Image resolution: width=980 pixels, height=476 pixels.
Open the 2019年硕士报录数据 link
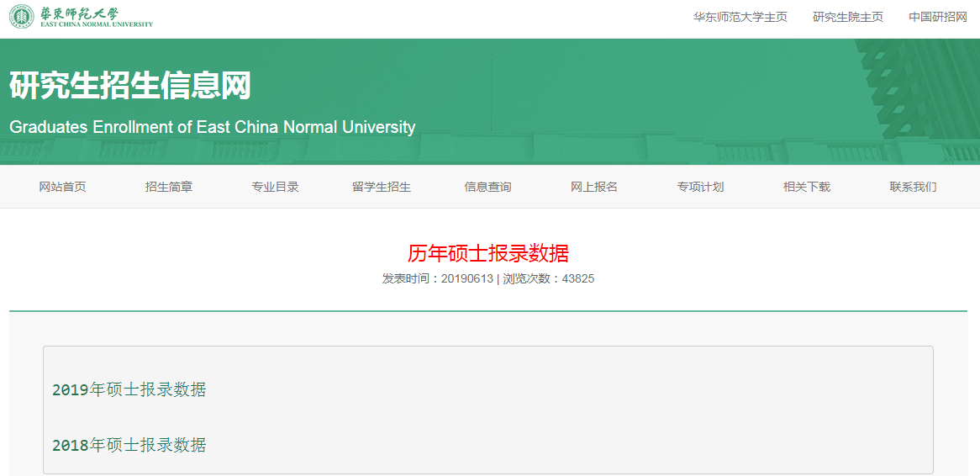(129, 390)
